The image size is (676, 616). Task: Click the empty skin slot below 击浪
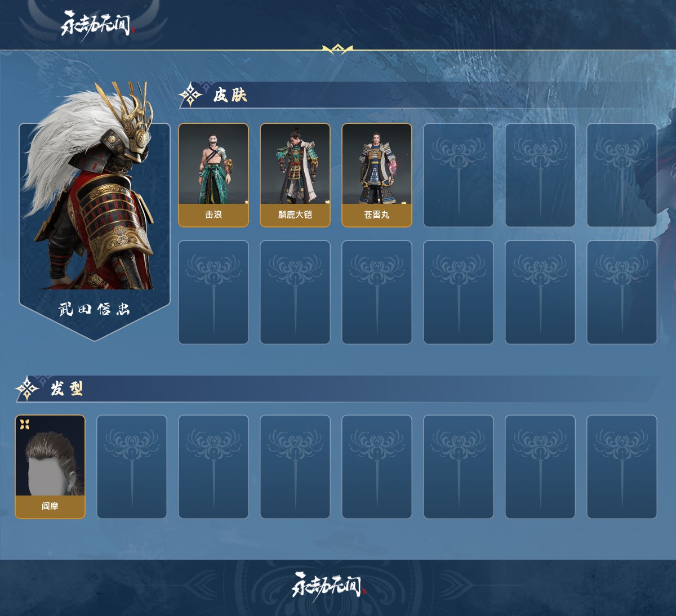(x=214, y=292)
